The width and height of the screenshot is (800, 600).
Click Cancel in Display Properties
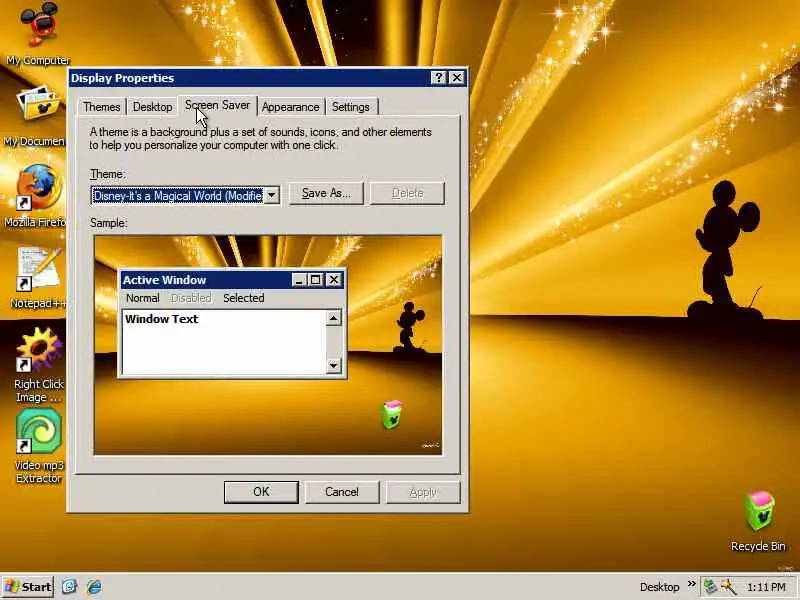[342, 492]
